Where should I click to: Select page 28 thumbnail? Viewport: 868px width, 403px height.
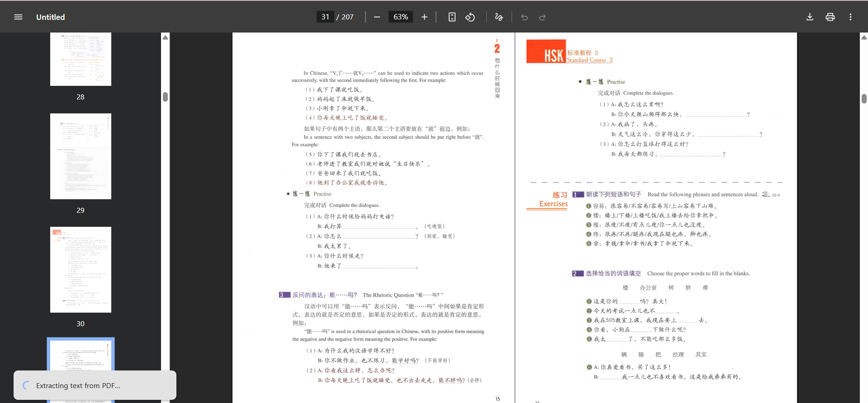coord(81,59)
